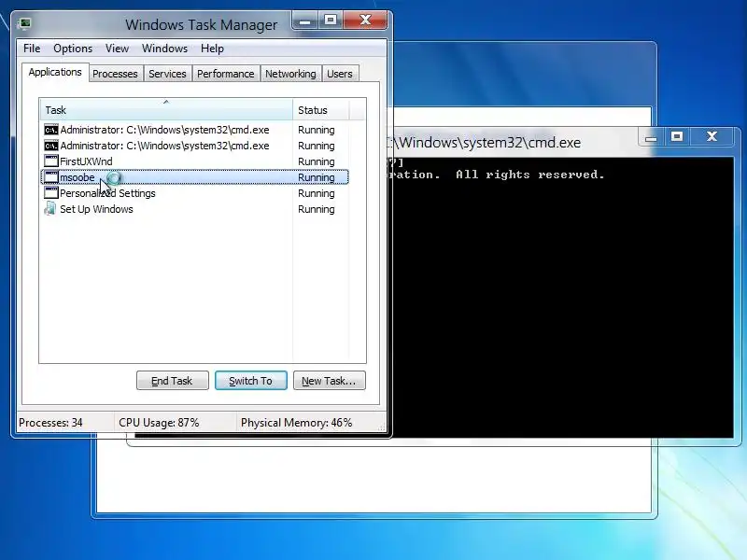The width and height of the screenshot is (747, 560).
Task: Maximize the Windows Task Manager window
Action: click(x=331, y=21)
